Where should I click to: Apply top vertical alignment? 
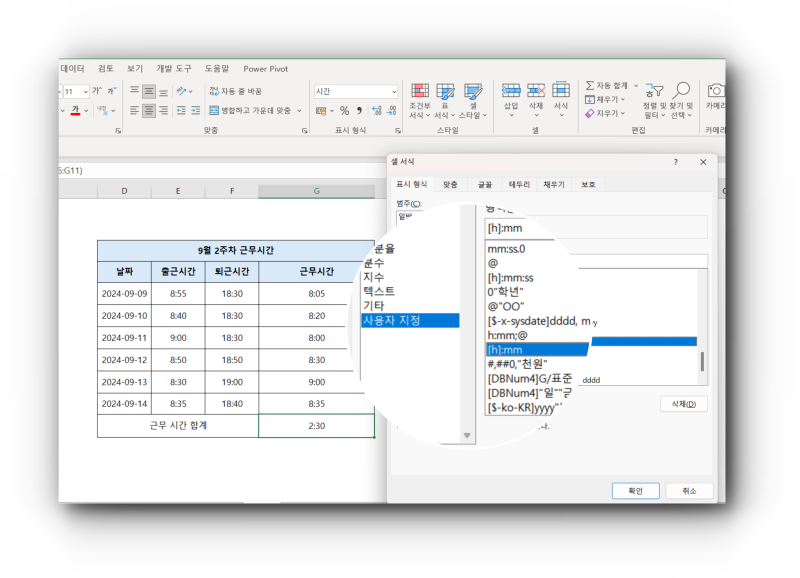click(134, 91)
